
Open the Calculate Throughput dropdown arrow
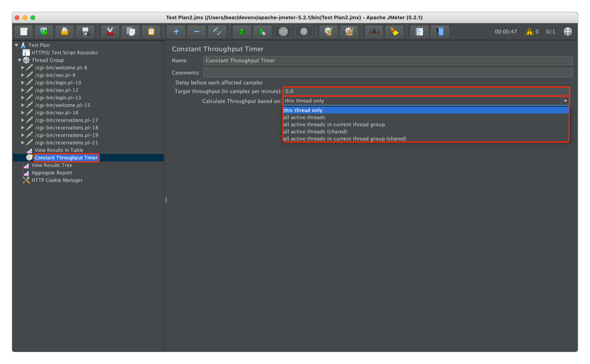tap(565, 101)
